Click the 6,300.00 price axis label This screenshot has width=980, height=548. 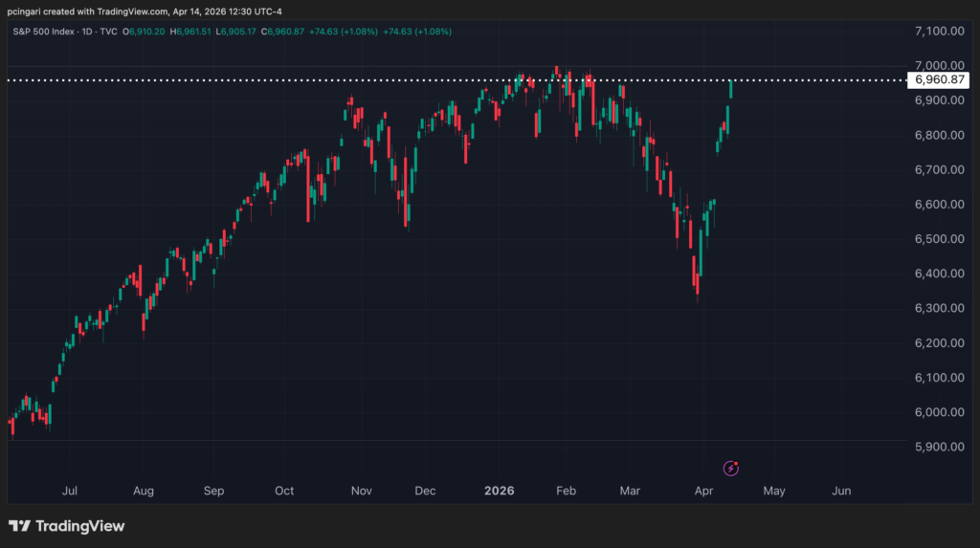pyautogui.click(x=938, y=309)
